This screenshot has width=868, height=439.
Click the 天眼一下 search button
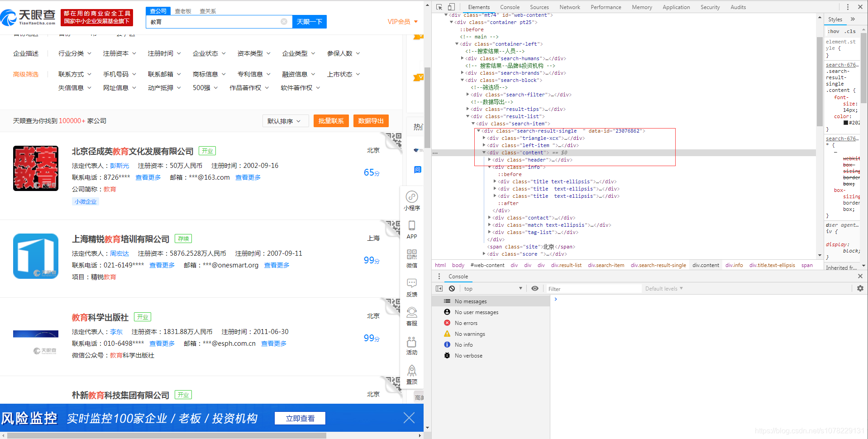pos(309,21)
